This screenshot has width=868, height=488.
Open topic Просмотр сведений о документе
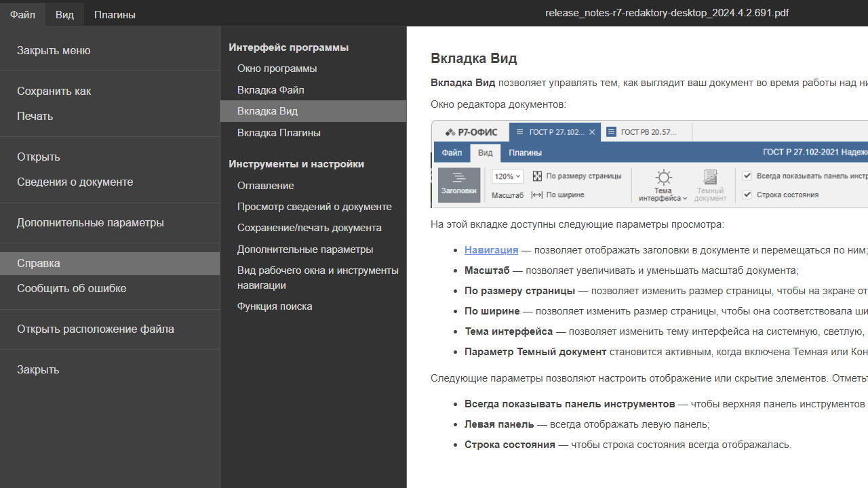pyautogui.click(x=315, y=206)
